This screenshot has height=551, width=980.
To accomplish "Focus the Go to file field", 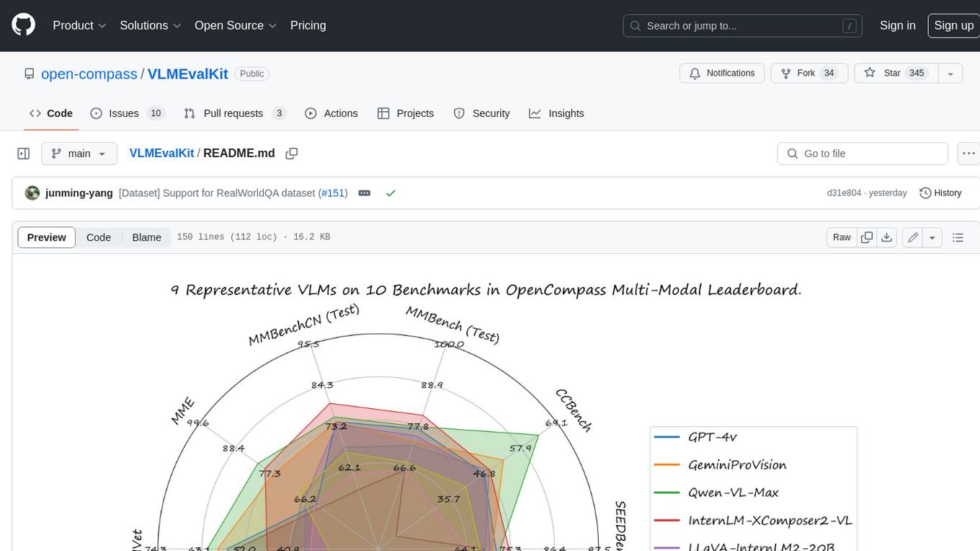I will (863, 154).
